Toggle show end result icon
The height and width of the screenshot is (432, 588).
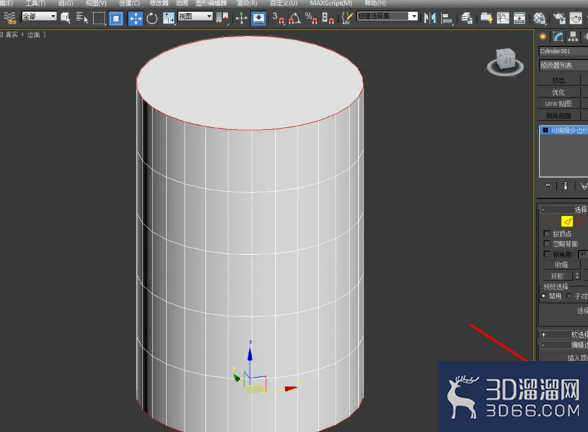(x=566, y=186)
